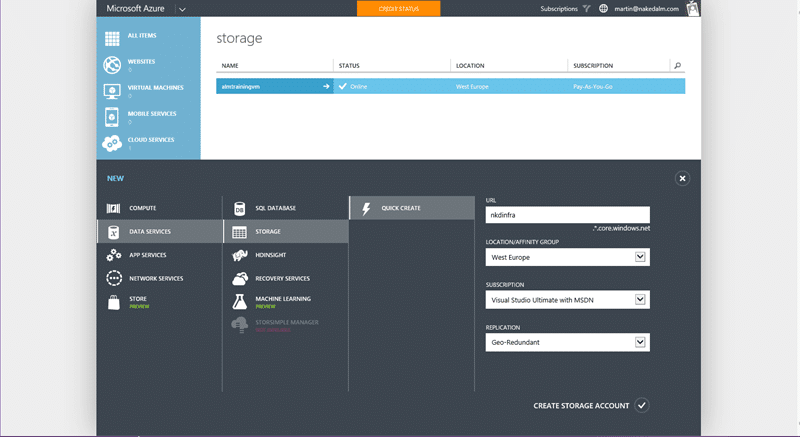Click the Subscriptions filter funnel icon
Screen dimensions: 800x437
pos(586,9)
